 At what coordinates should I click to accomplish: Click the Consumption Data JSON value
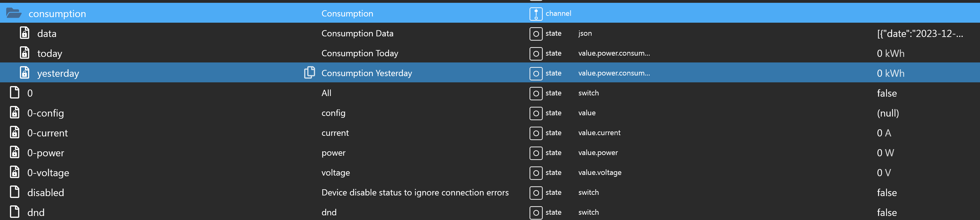(920, 34)
